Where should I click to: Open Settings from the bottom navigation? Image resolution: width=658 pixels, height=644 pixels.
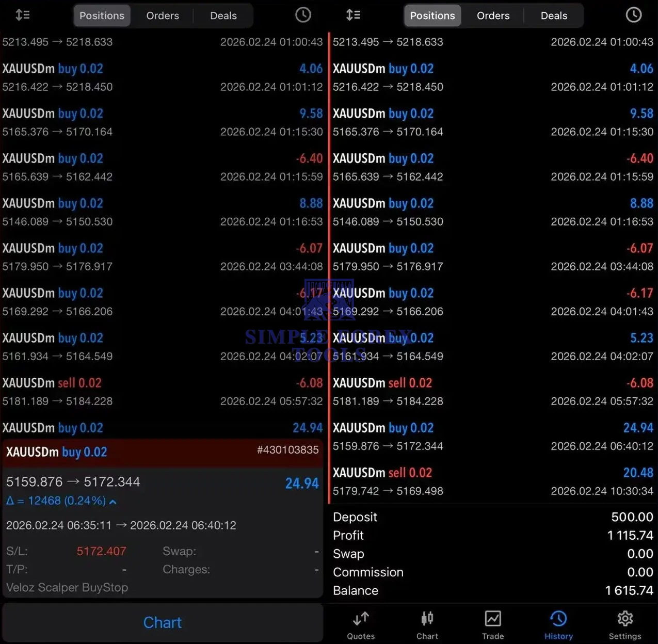click(x=625, y=624)
